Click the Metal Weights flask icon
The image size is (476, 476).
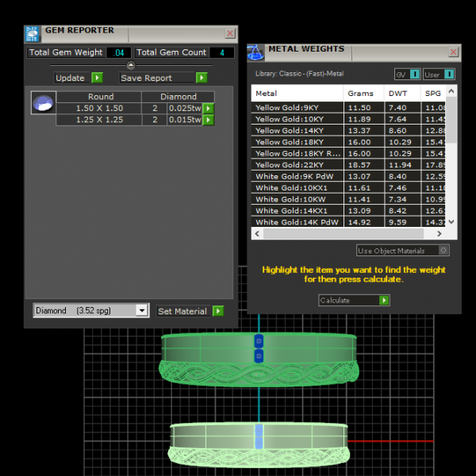coord(255,52)
